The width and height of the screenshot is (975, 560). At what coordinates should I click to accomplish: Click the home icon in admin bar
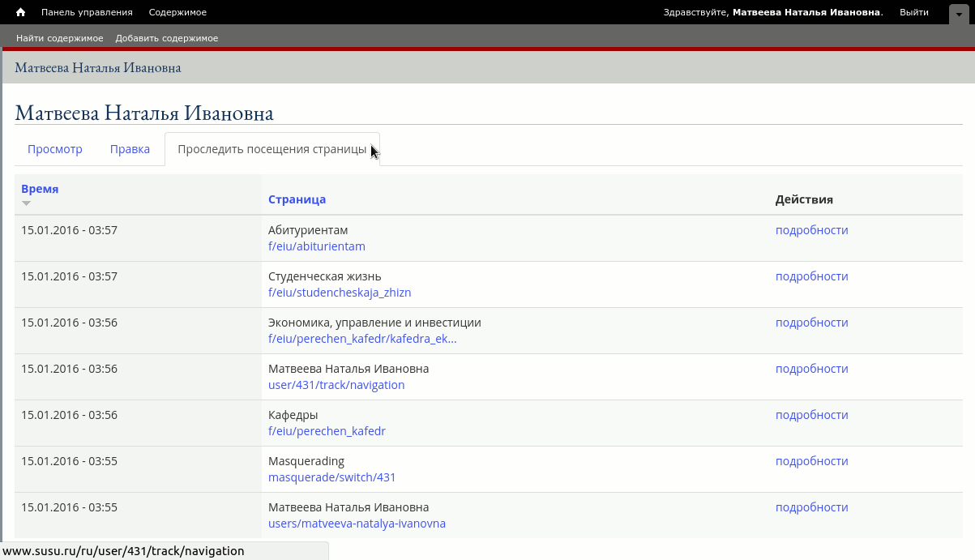[21, 12]
